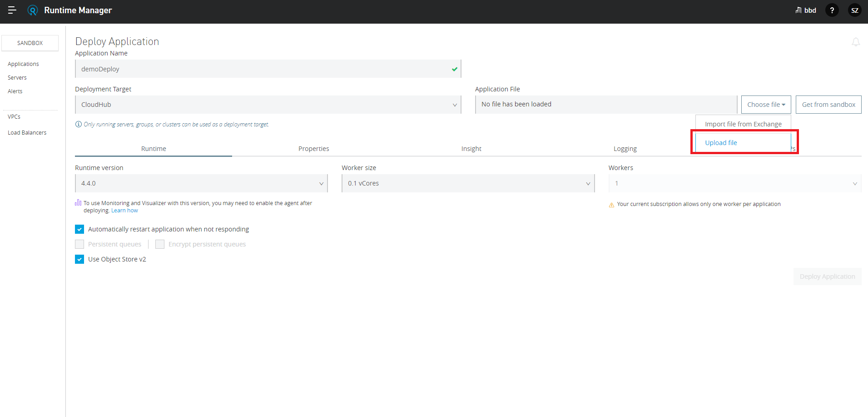The image size is (868, 417).
Task: Expand the Worker size dropdown
Action: tap(588, 183)
